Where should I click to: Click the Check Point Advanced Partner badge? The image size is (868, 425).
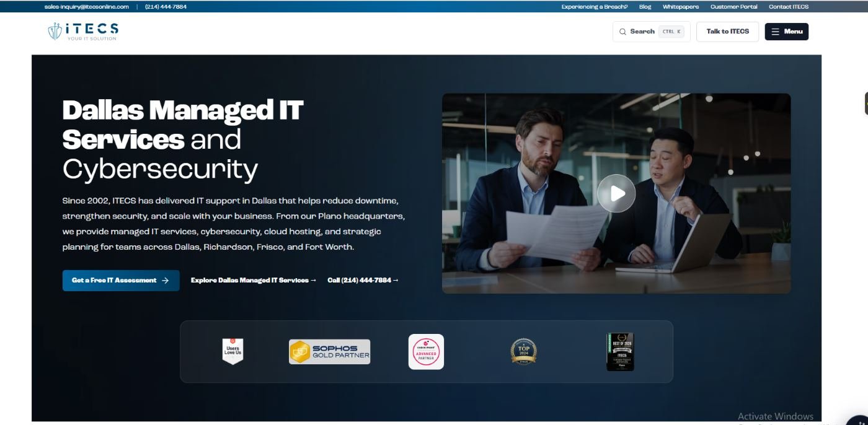coord(426,351)
